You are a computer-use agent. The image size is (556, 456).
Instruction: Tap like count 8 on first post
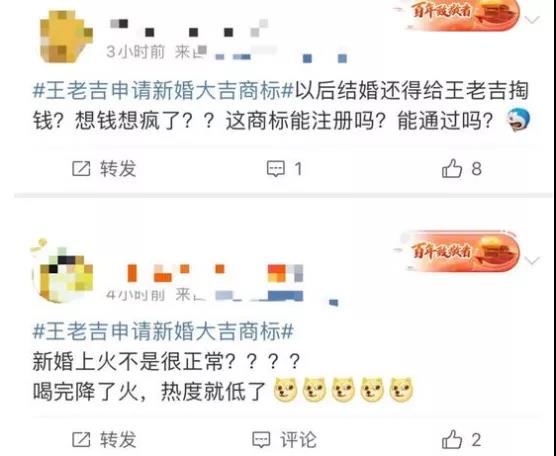point(476,168)
